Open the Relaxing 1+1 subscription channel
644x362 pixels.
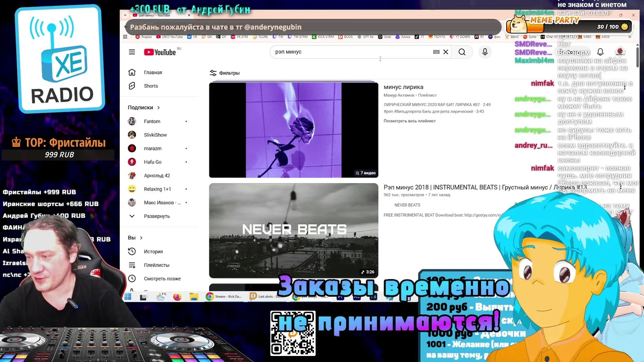point(157,189)
